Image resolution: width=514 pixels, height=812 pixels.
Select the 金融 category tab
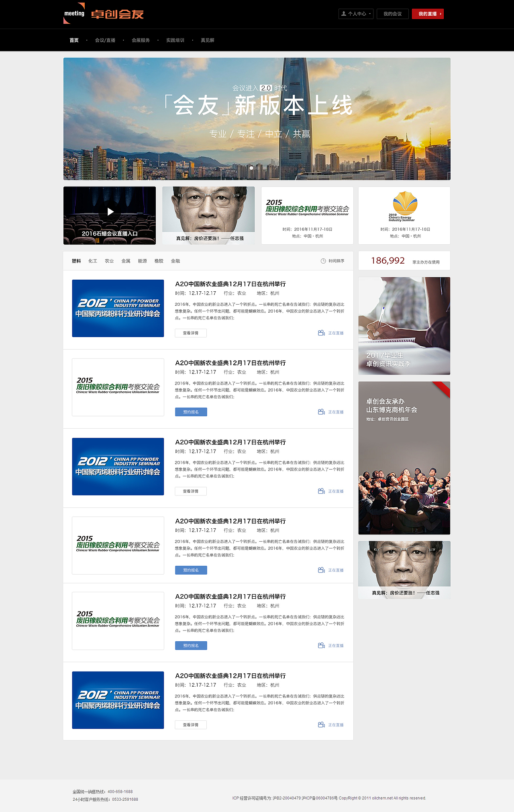(x=175, y=261)
